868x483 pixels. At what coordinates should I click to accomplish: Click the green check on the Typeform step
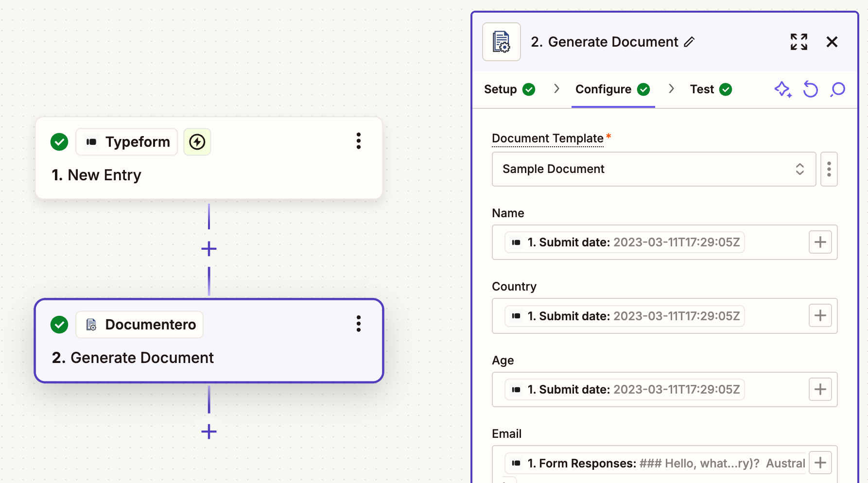pos(59,142)
